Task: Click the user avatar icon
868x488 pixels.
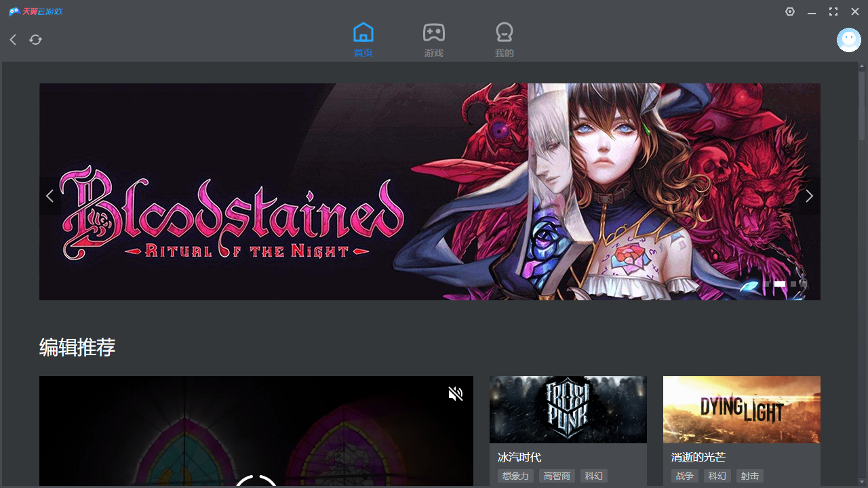Action: click(x=849, y=40)
